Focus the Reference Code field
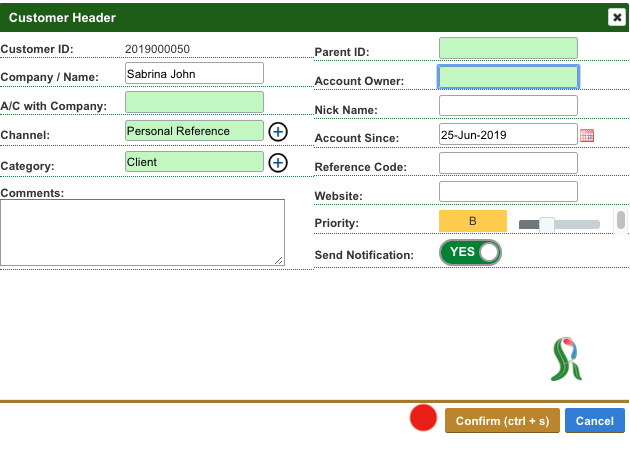Screen dimensions: 630x450 pyautogui.click(x=508, y=163)
